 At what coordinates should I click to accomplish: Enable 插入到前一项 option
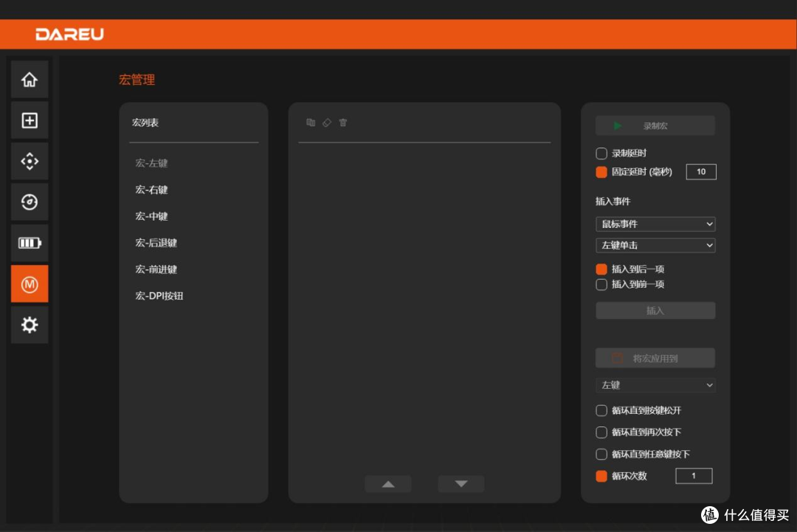click(x=601, y=284)
